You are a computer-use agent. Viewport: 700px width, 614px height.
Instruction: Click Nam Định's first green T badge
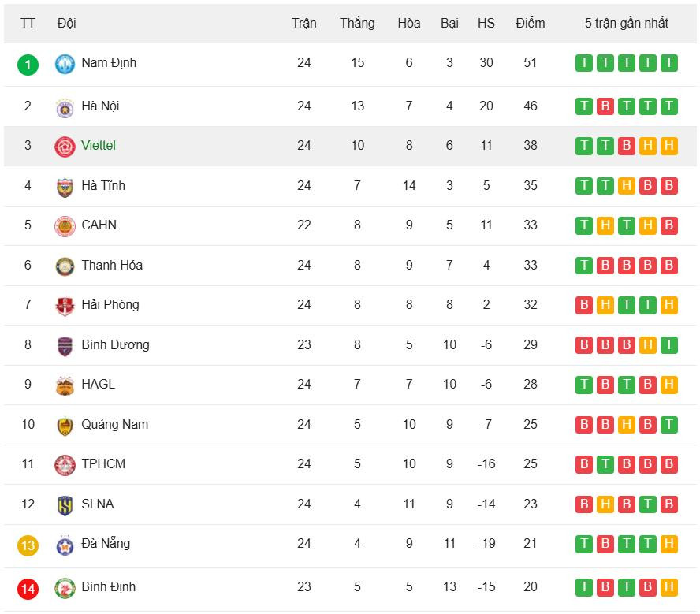tap(583, 63)
